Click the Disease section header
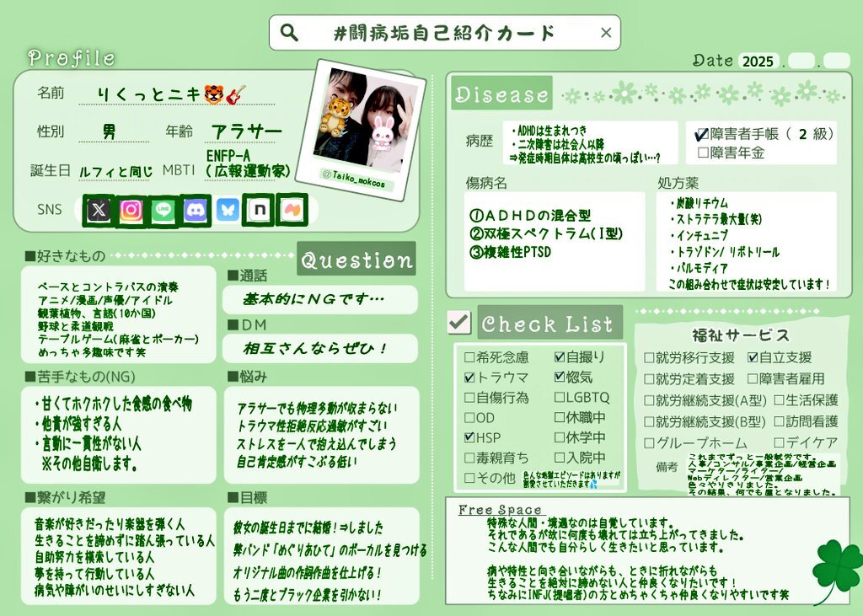Image resolution: width=863 pixels, height=616 pixels. 501,94
